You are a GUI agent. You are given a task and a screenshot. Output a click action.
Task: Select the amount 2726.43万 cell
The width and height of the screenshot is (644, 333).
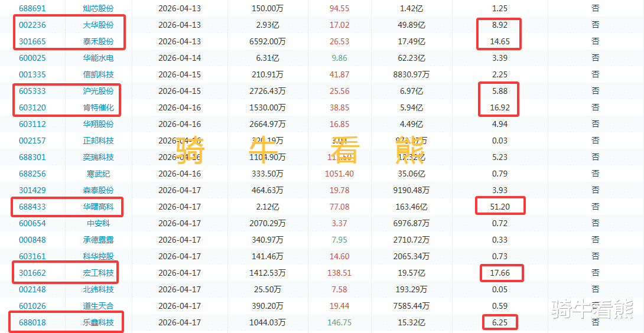pos(269,91)
